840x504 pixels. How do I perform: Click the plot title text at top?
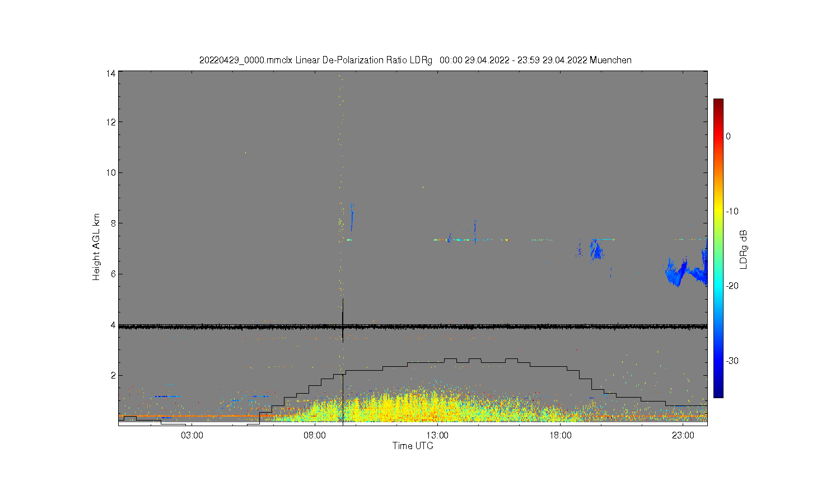(x=416, y=60)
